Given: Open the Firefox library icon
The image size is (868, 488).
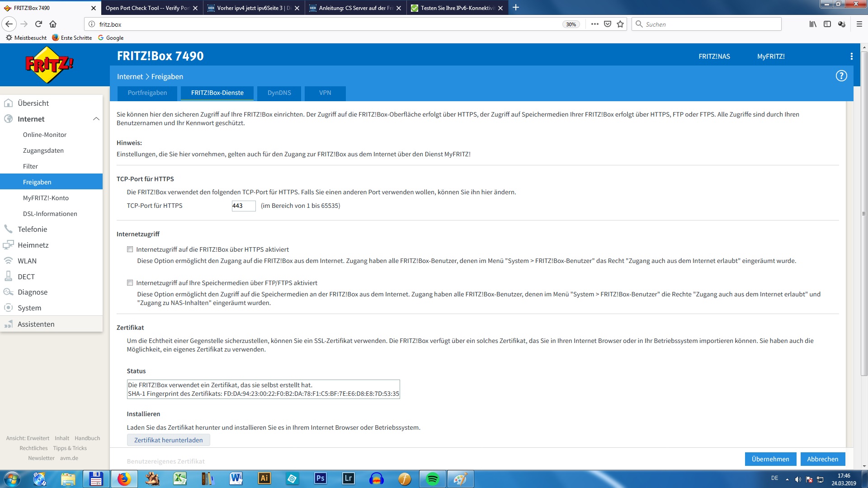Looking at the screenshot, I should point(813,24).
